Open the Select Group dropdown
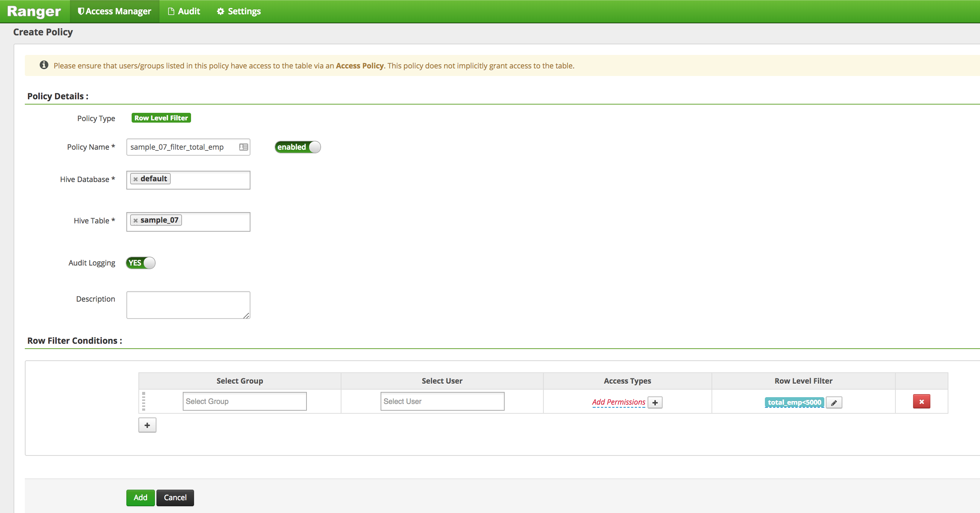 point(244,402)
